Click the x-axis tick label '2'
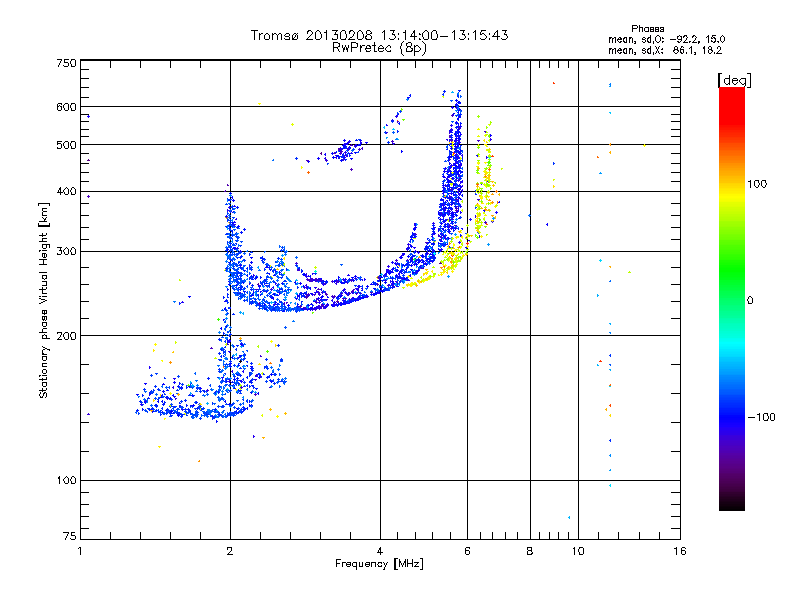The height and width of the screenshot is (600, 800). coord(230,551)
